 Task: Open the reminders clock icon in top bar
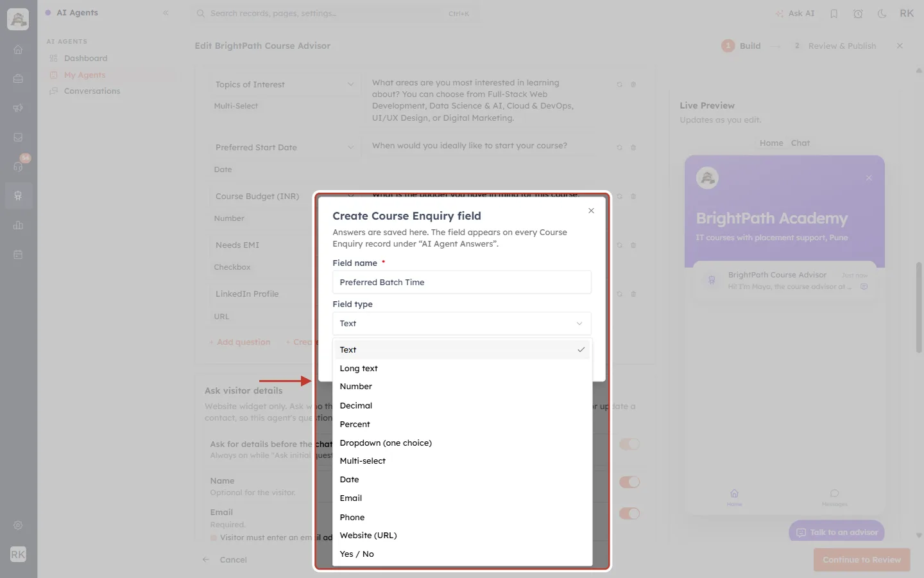pyautogui.click(x=858, y=13)
